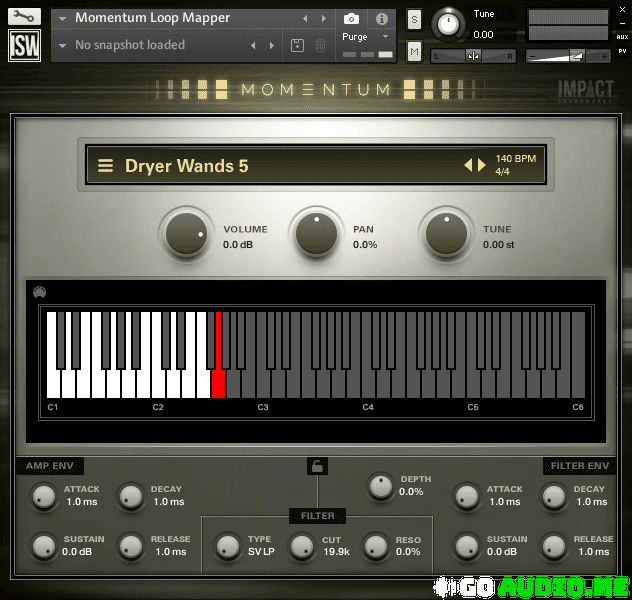Toggle the PV button
Image resolution: width=632 pixels, height=600 pixels.
point(622,50)
